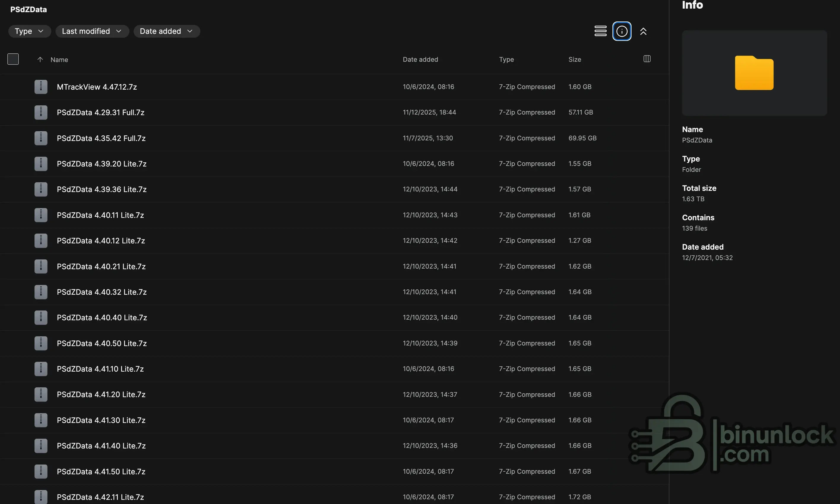Click archive icon of PSdZData 4.41.50 Lite.7z
840x504 pixels.
[x=41, y=471]
